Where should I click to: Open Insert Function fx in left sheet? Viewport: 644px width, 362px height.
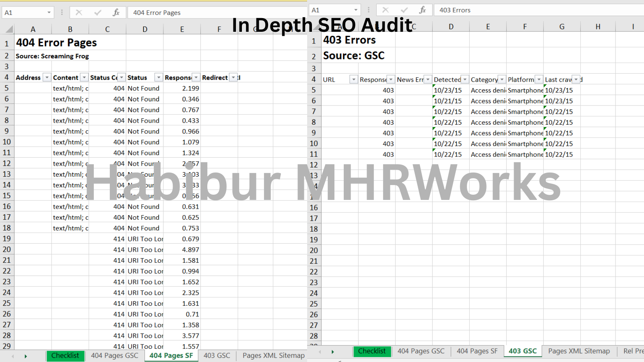tap(116, 12)
